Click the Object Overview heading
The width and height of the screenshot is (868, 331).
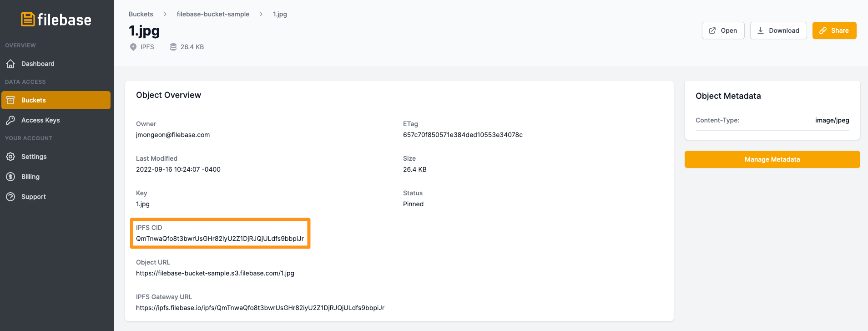click(x=168, y=95)
